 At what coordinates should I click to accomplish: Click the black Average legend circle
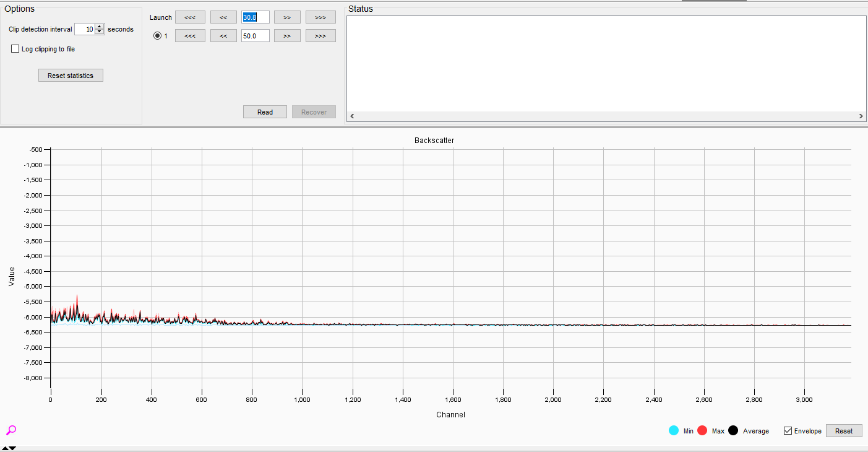pos(733,431)
